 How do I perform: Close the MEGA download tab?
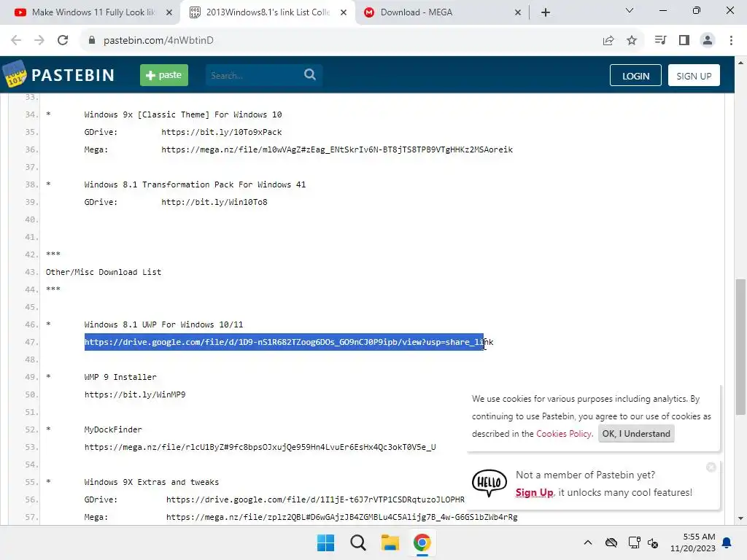518,12
